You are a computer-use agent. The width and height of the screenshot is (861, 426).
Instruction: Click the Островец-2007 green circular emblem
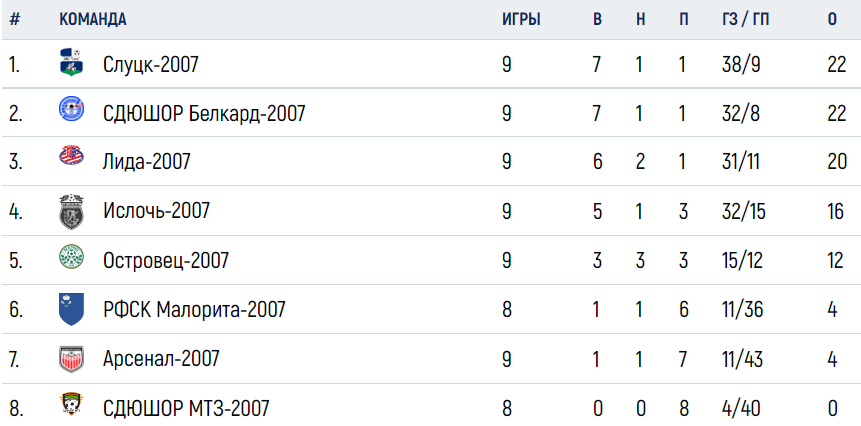pyautogui.click(x=71, y=257)
